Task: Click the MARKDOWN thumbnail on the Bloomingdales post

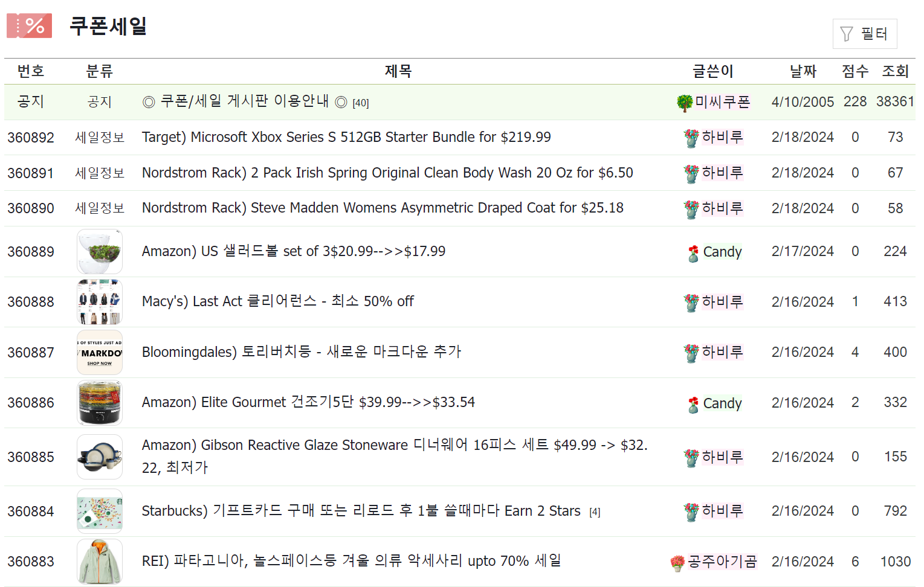Action: [99, 352]
